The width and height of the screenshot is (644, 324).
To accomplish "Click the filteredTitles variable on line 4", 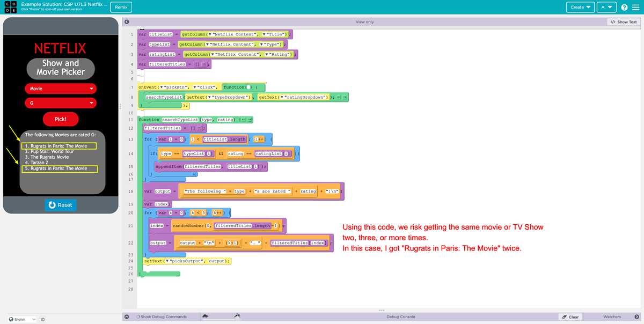I will [x=167, y=64].
